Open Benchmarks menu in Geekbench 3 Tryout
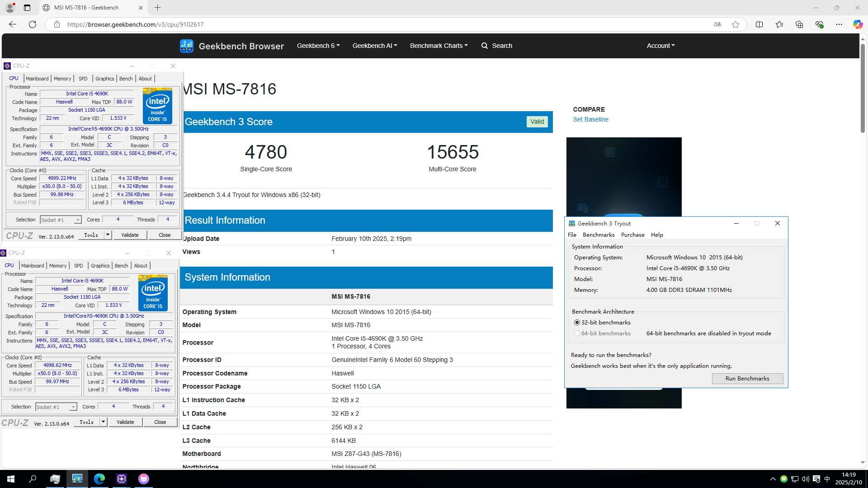Screen dimensions: 868x488 (x=599, y=235)
